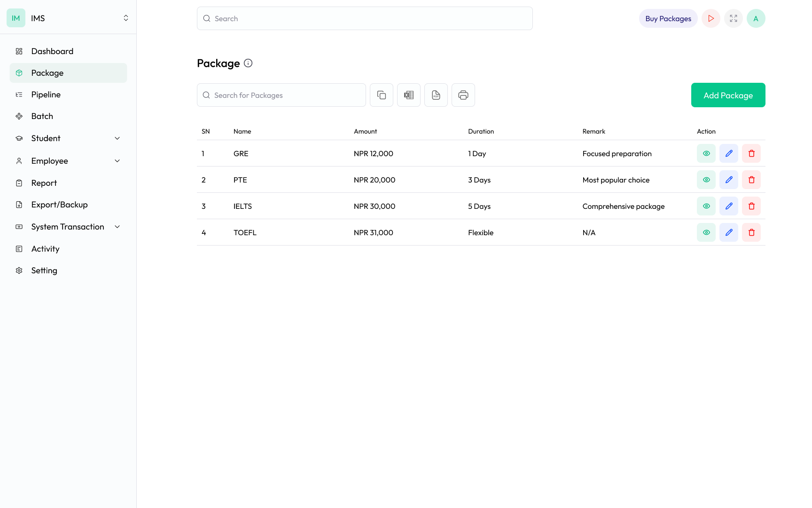Screen dimensions: 812x508
Task: Select the TOEFL name cell
Action: tap(245, 232)
